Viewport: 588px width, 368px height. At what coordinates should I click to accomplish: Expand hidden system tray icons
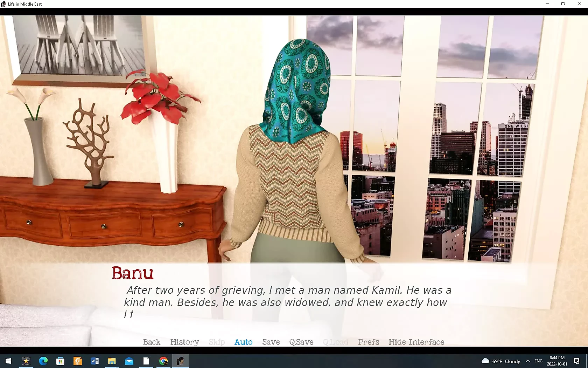tap(528, 361)
